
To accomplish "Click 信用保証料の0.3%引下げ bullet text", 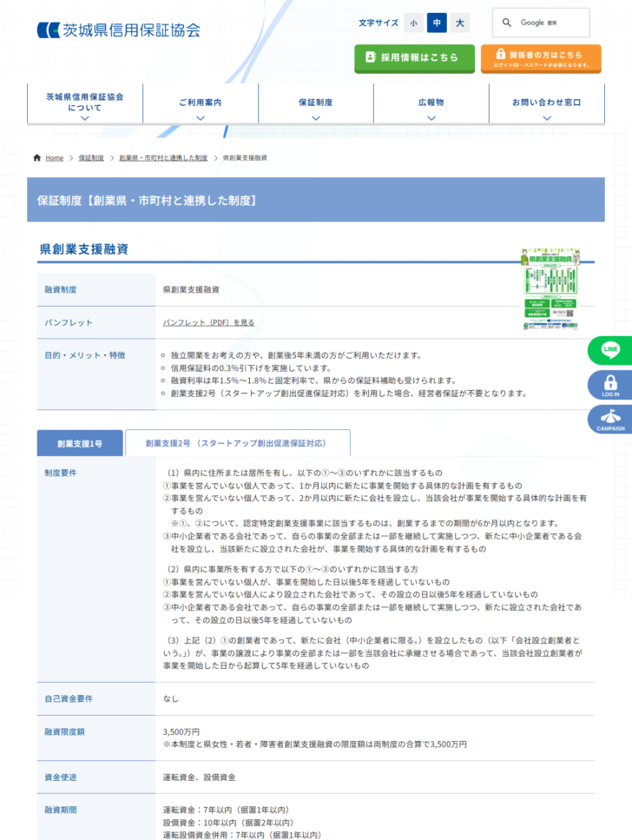I will [251, 368].
